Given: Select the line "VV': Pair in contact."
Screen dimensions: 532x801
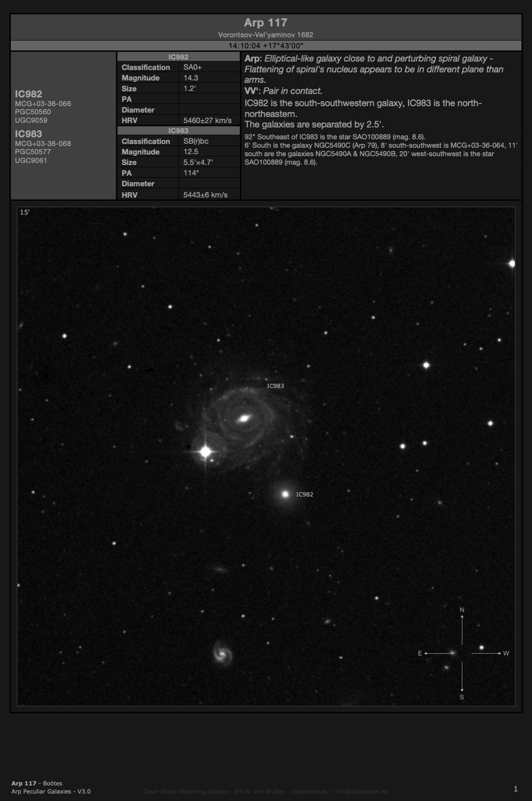Looking at the screenshot, I should [283, 91].
